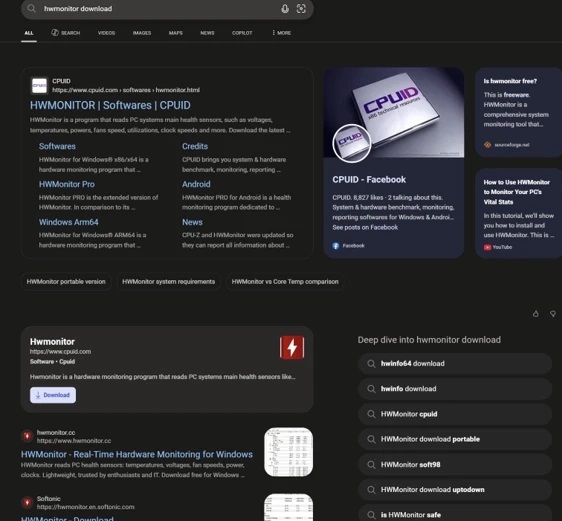Click the CPUID favicon in first result
The image size is (562, 521).
39,86
